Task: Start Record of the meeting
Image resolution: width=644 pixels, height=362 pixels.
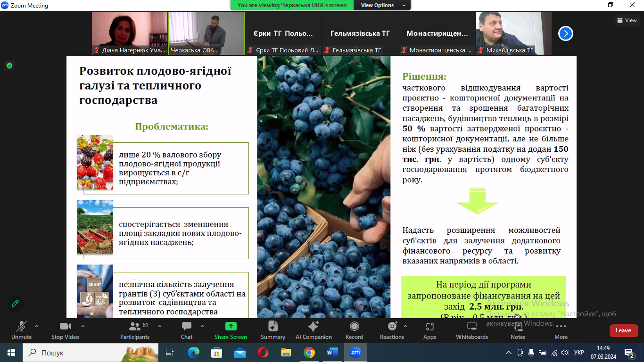Action: 354,330
